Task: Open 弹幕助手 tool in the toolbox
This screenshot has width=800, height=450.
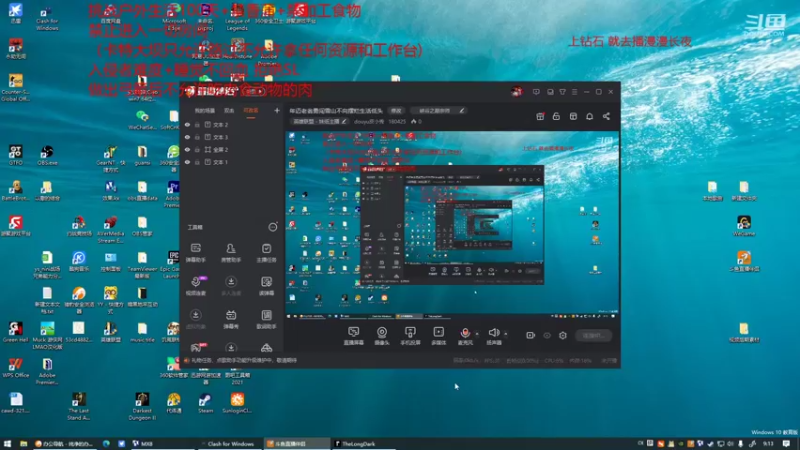Action: click(x=195, y=253)
